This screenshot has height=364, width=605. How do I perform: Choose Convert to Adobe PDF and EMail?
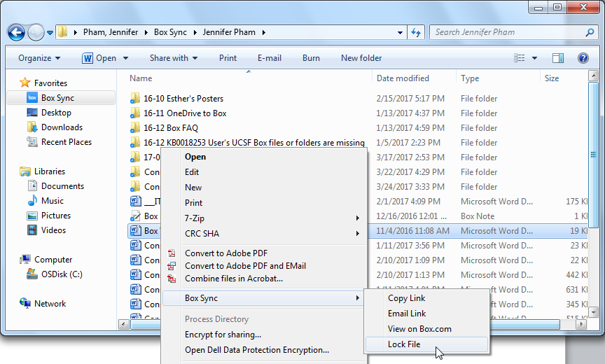pyautogui.click(x=245, y=266)
